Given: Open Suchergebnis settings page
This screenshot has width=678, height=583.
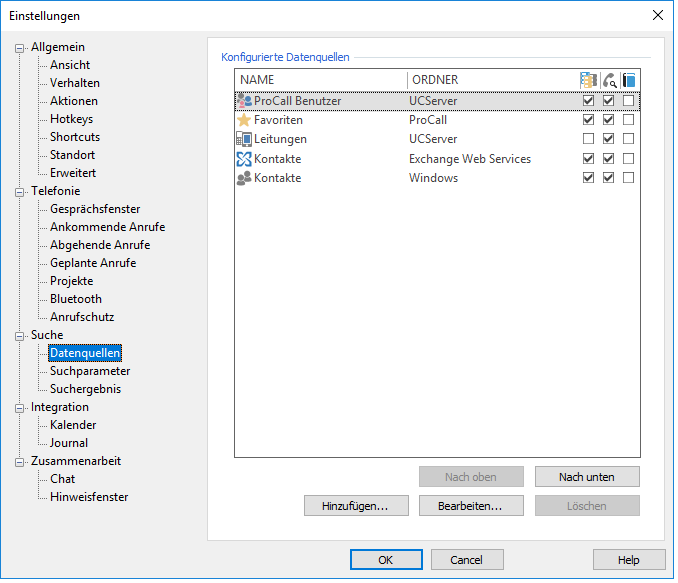Looking at the screenshot, I should (x=85, y=389).
